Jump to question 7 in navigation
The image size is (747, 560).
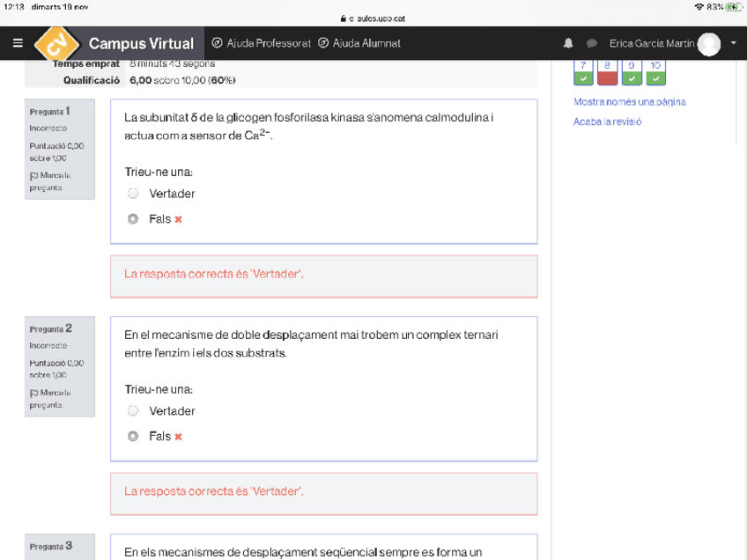coord(583,72)
